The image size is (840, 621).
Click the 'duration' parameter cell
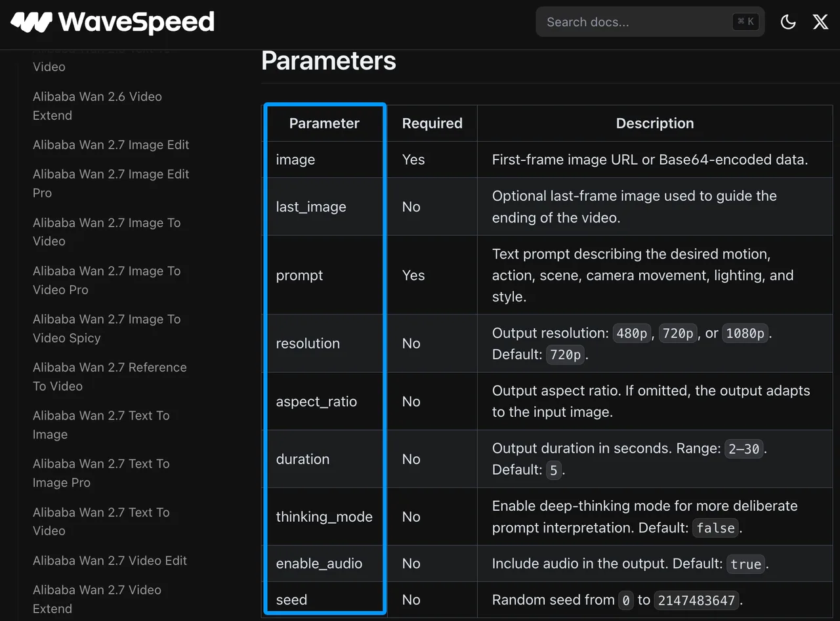[324, 459]
